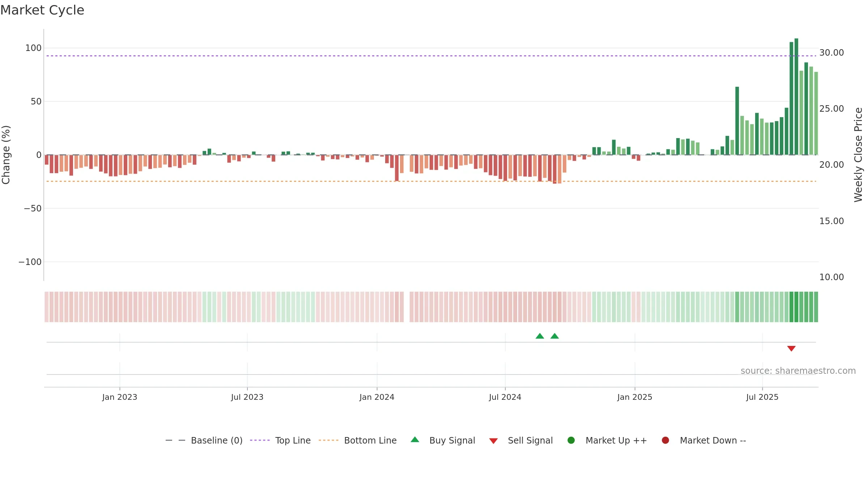Click the 20.00 price axis label

831,165
